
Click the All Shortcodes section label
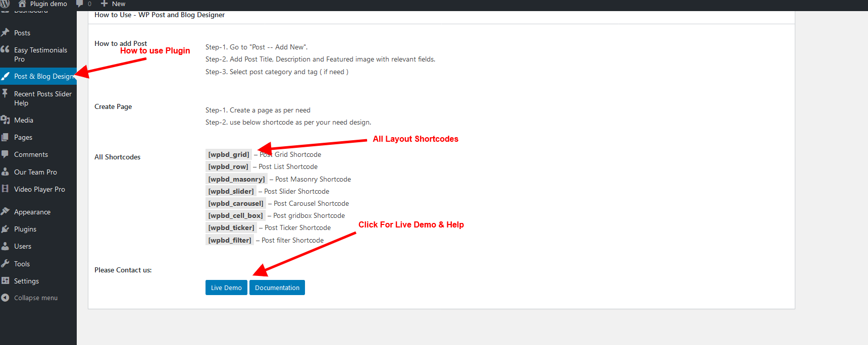pos(117,157)
